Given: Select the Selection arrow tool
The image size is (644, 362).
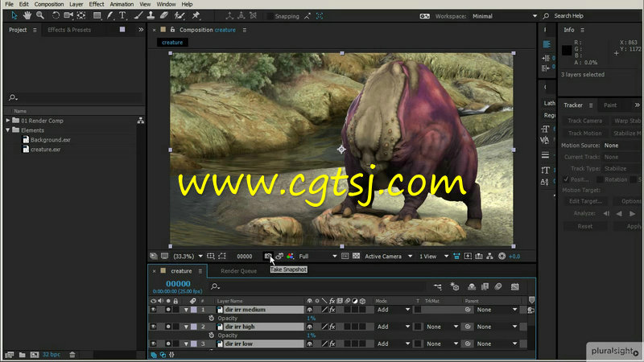Looking at the screenshot, I should click(14, 15).
